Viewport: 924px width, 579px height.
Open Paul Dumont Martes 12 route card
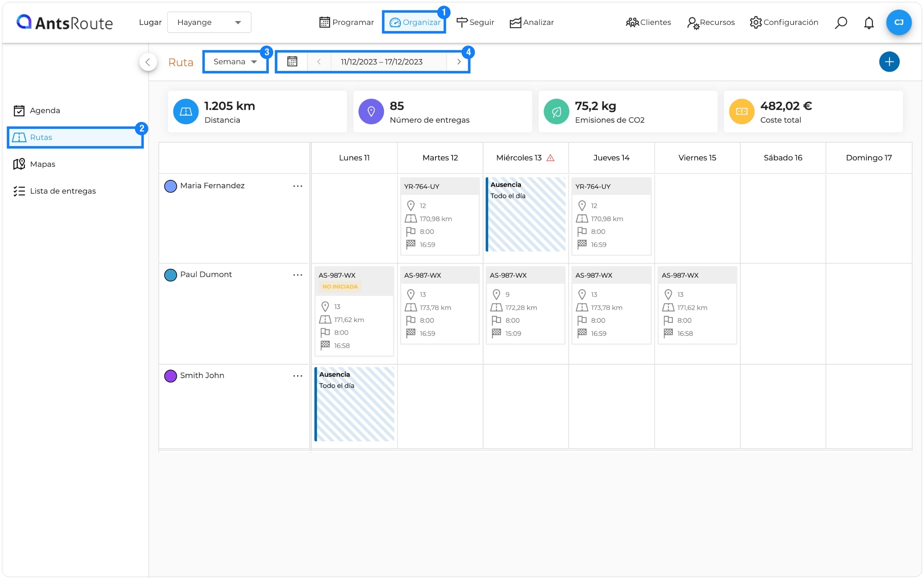click(440, 305)
